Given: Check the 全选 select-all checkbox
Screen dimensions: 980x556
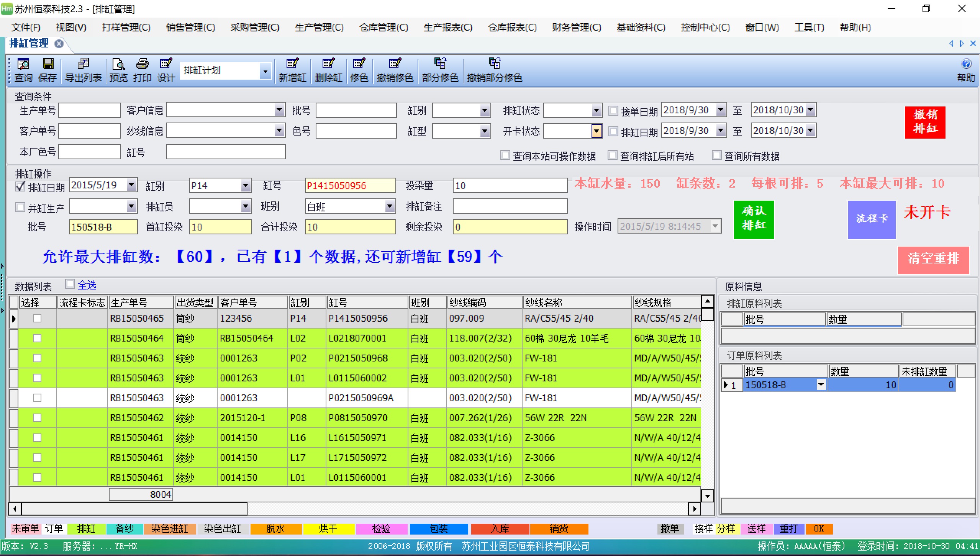Looking at the screenshot, I should coord(70,284).
